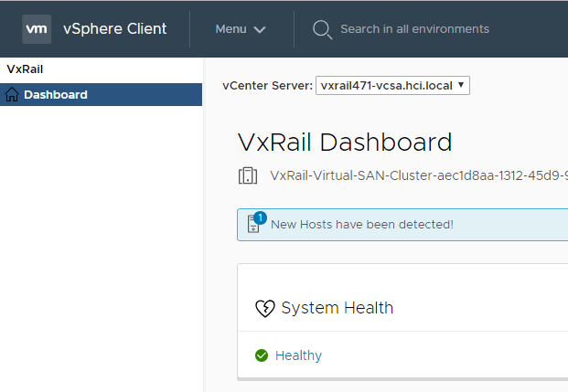Select Dashboard in the VxRail sidebar
Screen dimensions: 568x392
pos(101,94)
